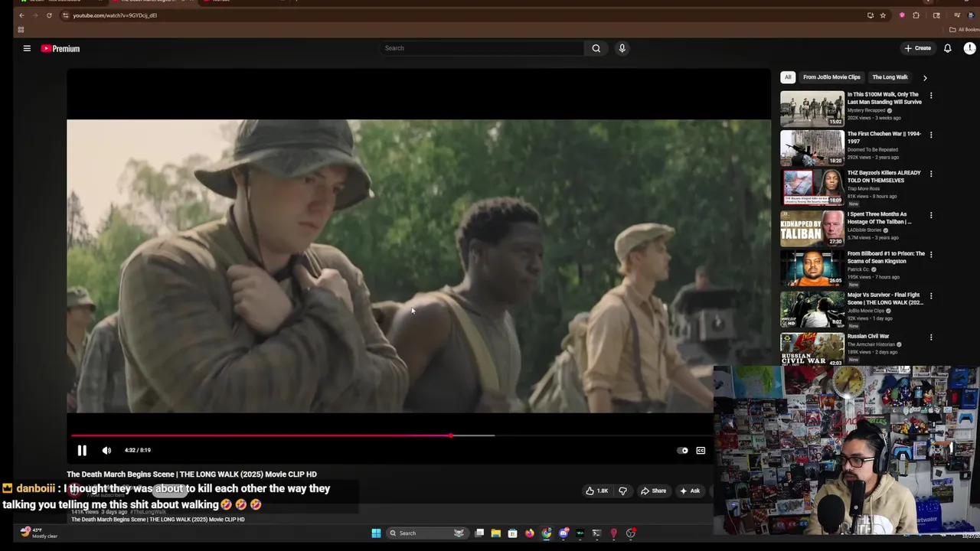
Task: Open Firefox from taskbar
Action: point(529,533)
